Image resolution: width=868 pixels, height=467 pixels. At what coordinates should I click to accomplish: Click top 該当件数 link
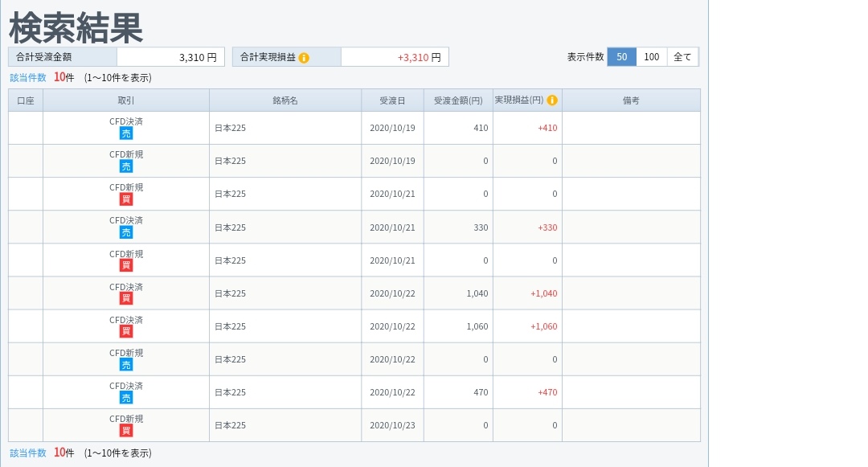[x=28, y=78]
